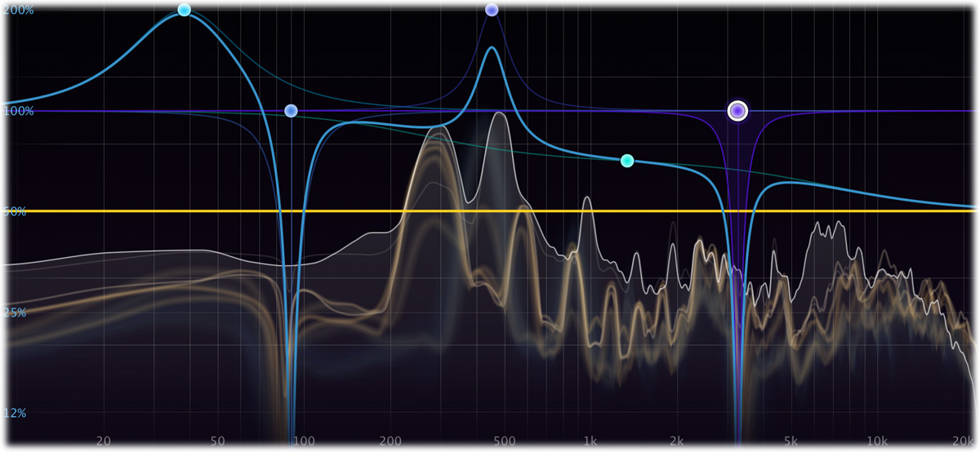Click the yellow 50% decay line

tap(490, 211)
